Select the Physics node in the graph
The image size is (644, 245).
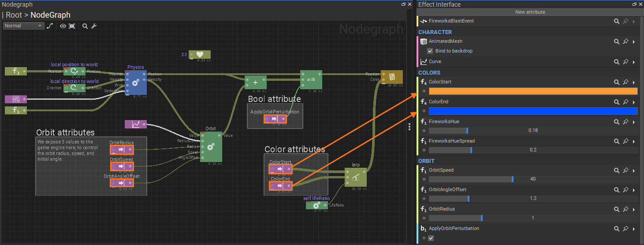coord(136,82)
